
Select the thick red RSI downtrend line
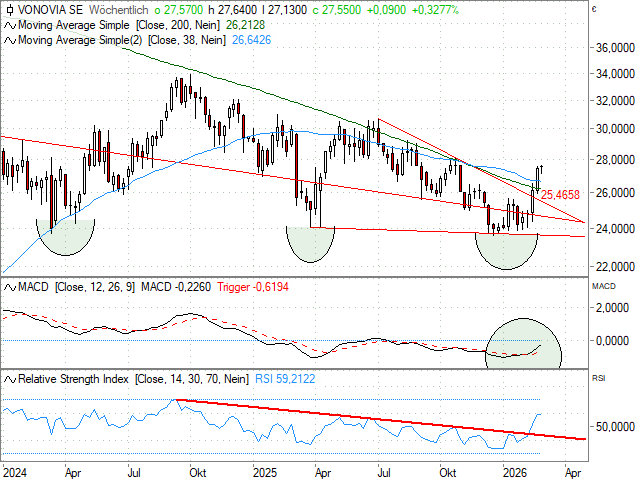[380, 420]
